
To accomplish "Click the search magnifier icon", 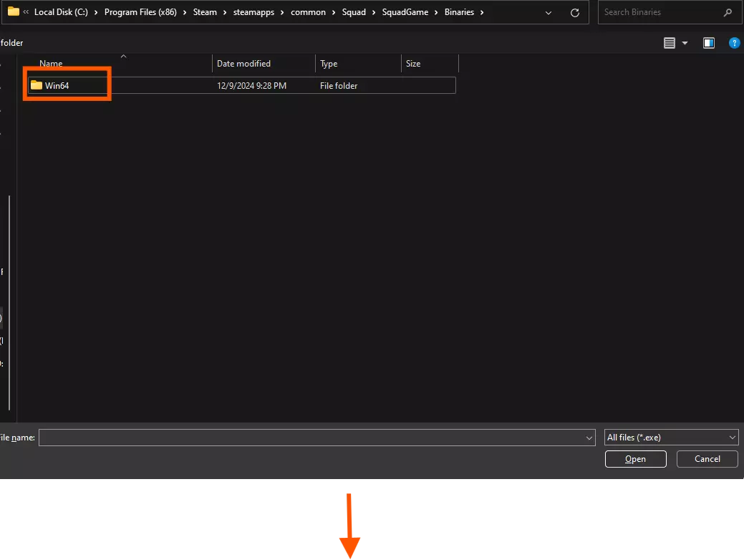I will pyautogui.click(x=728, y=13).
